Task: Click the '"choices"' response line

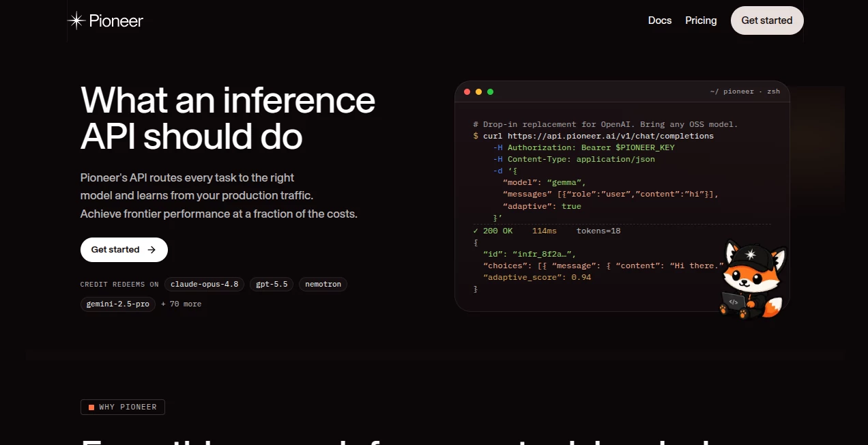Action: 604,265
